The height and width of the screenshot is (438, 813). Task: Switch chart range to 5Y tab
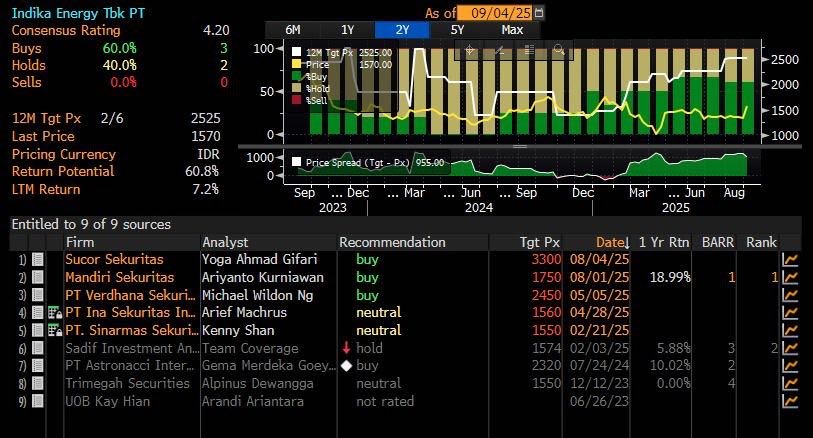point(457,30)
